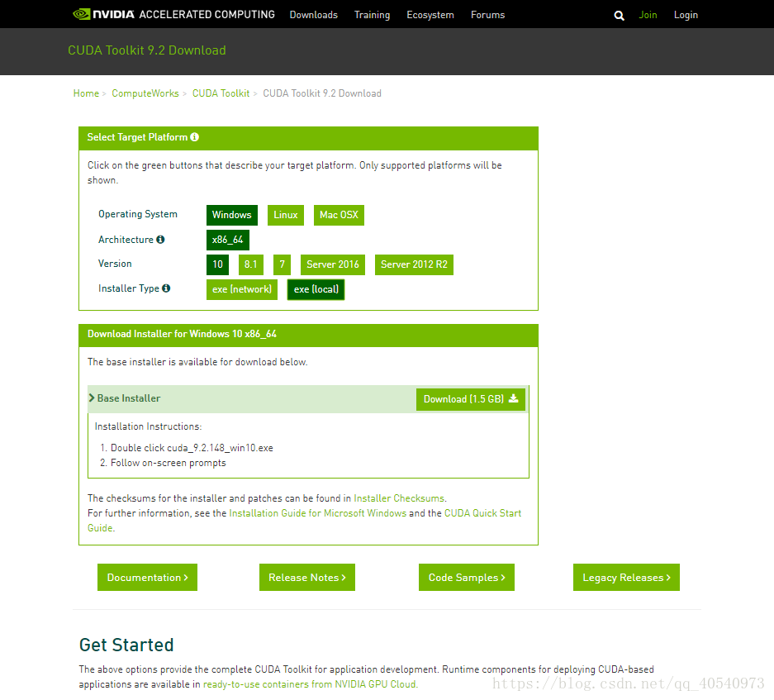Click the Join link
Image resolution: width=774 pixels, height=700 pixels.
point(648,15)
